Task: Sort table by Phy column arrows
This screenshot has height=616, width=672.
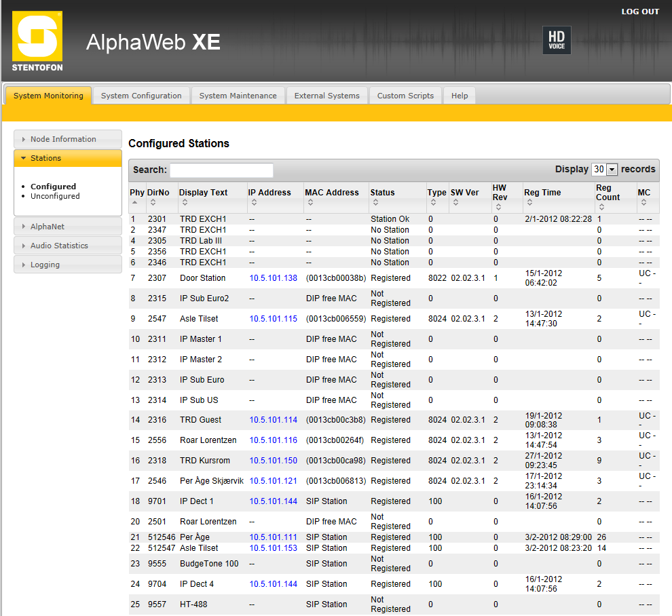Action: 134,202
